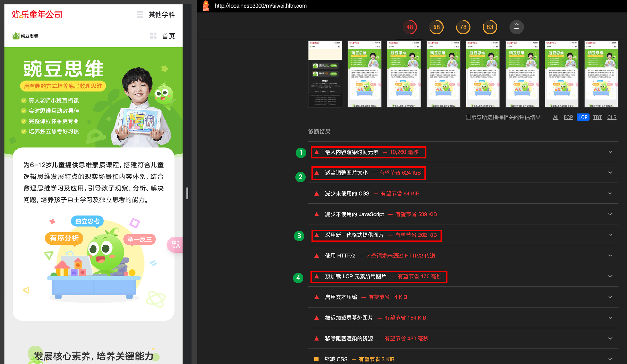627x364 pixels.
Task: Filter audits by the FCP metric
Action: click(x=568, y=117)
